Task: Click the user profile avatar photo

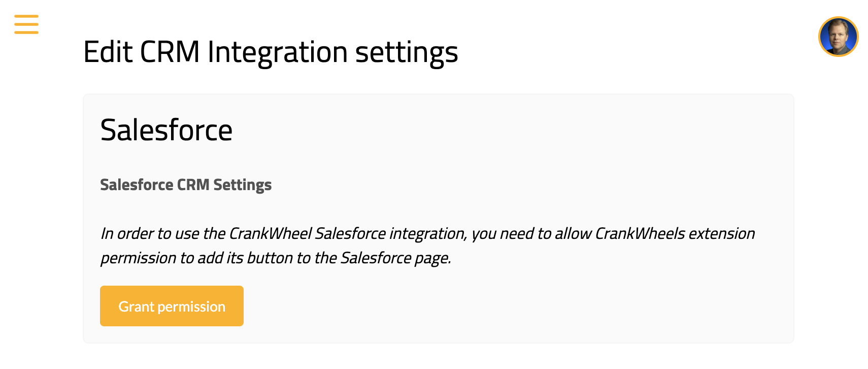Action: pyautogui.click(x=838, y=37)
